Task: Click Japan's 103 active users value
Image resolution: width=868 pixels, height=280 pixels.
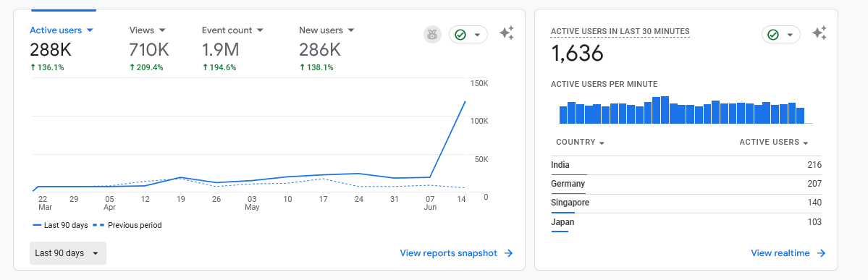Action: pyautogui.click(x=814, y=222)
